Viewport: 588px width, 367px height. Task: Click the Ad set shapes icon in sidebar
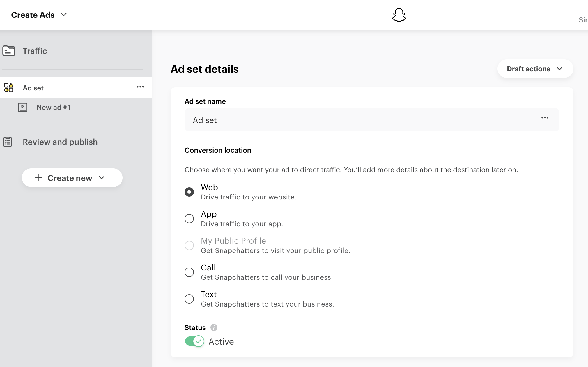(8, 88)
